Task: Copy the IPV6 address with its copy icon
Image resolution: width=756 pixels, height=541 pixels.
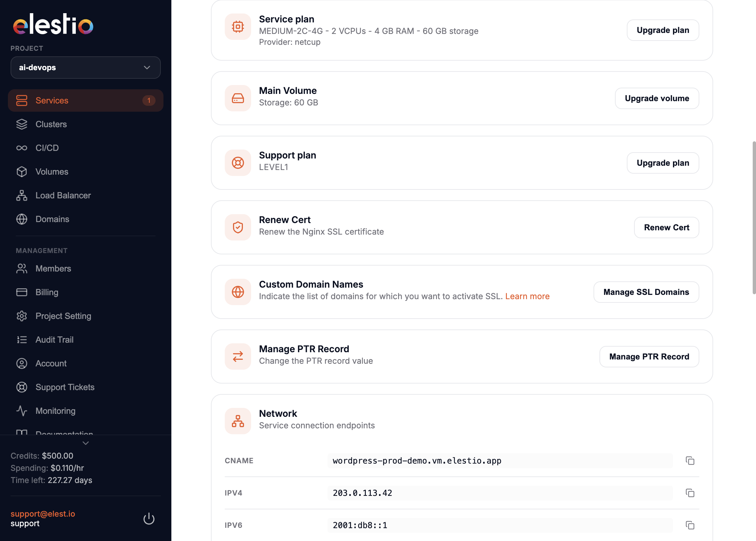Action: (690, 525)
